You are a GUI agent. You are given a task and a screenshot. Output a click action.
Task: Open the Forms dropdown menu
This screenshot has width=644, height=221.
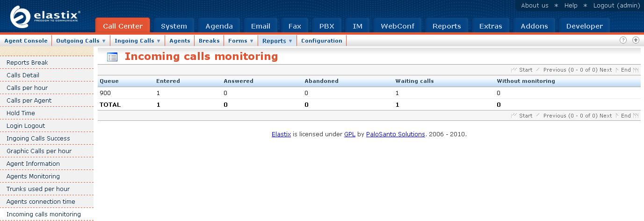click(x=241, y=41)
